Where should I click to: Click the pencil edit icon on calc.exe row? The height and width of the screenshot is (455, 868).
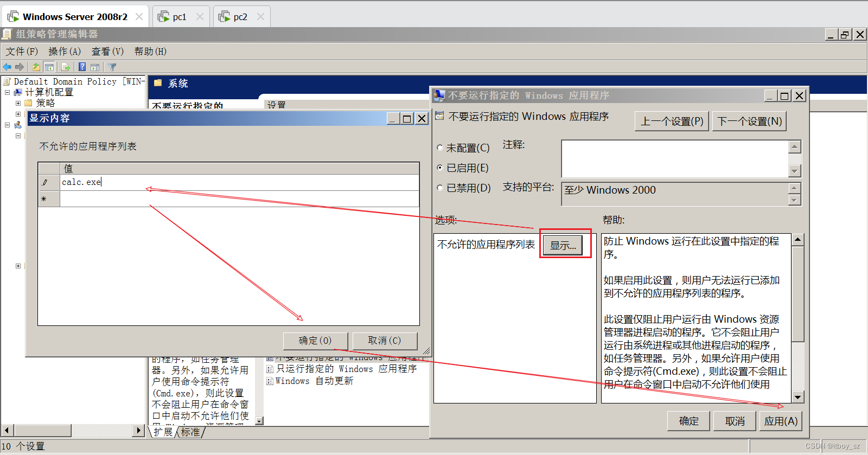click(x=44, y=182)
